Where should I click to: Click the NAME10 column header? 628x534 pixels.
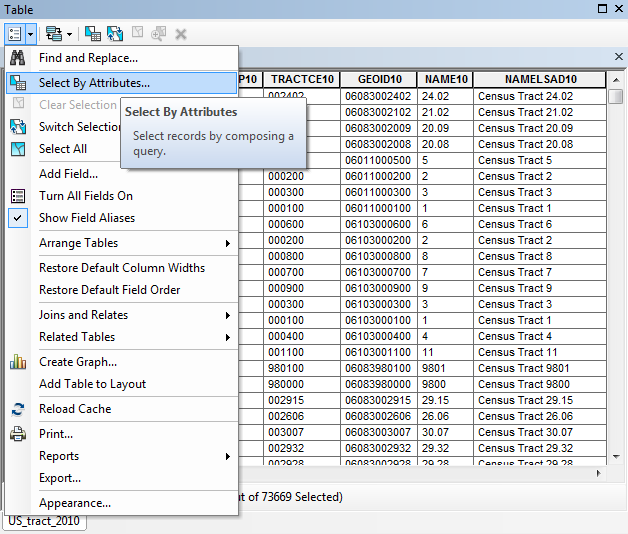(446, 79)
